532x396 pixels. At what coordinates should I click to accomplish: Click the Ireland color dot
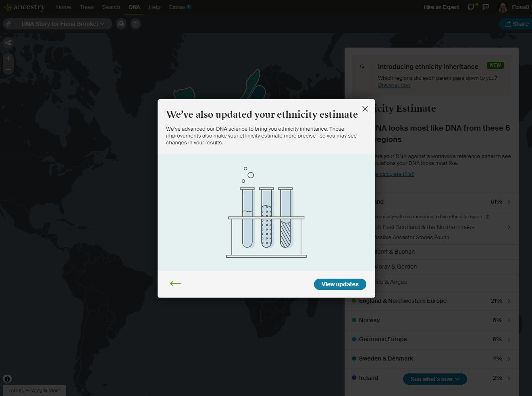click(354, 378)
